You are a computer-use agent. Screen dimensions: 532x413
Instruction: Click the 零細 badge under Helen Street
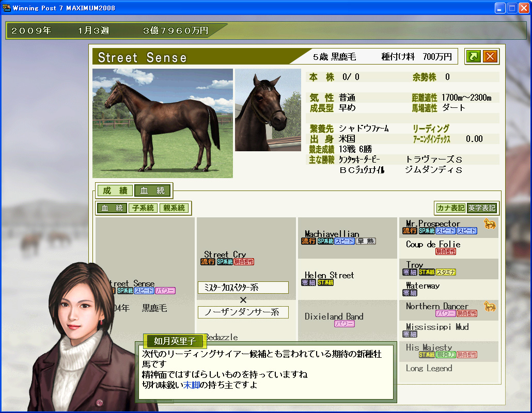[x=308, y=282]
